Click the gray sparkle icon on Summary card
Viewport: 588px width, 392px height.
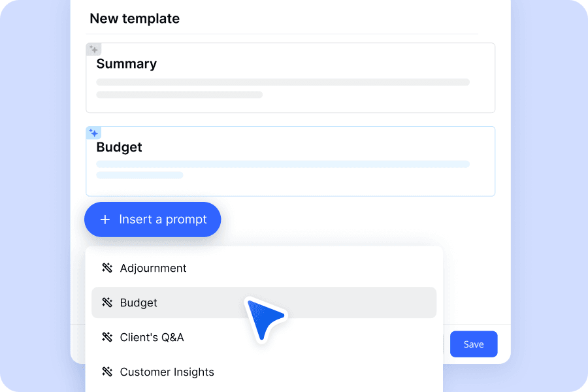pos(93,50)
